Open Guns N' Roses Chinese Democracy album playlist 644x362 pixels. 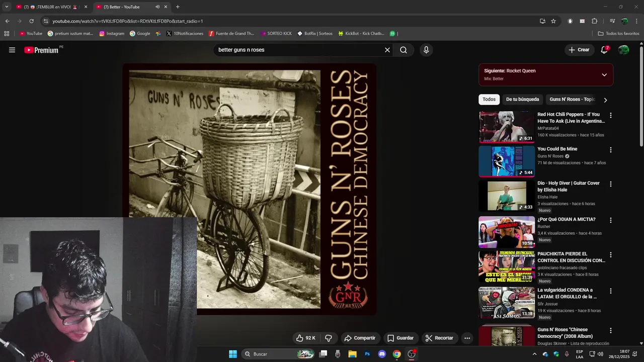tap(565, 333)
